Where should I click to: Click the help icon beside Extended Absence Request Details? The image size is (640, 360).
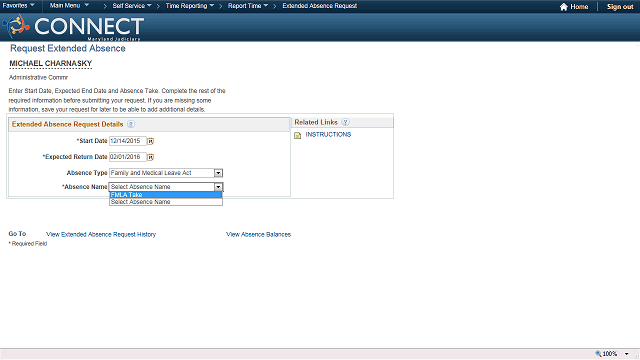coord(131,124)
